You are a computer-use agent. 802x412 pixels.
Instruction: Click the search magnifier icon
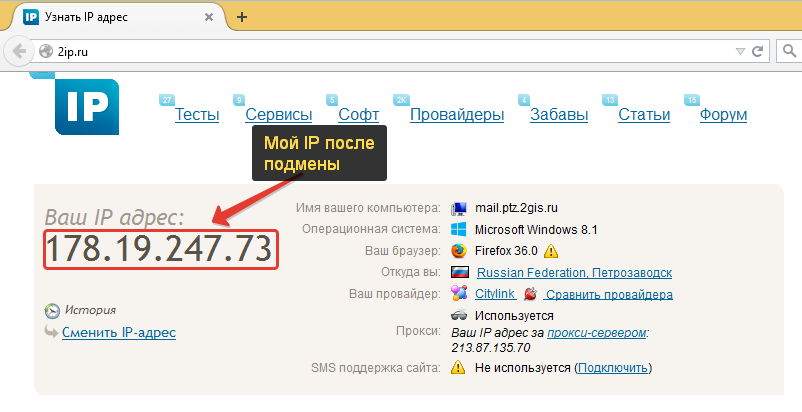coord(790,51)
